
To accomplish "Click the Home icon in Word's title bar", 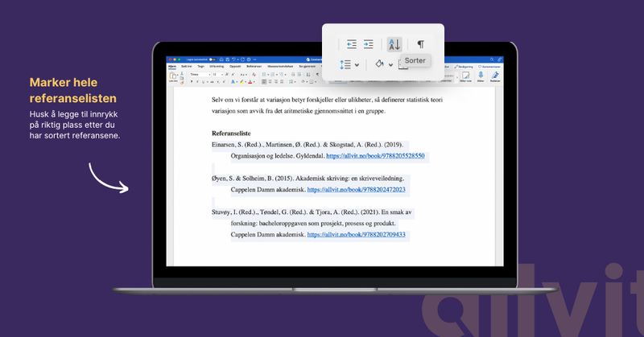I will 221,60.
